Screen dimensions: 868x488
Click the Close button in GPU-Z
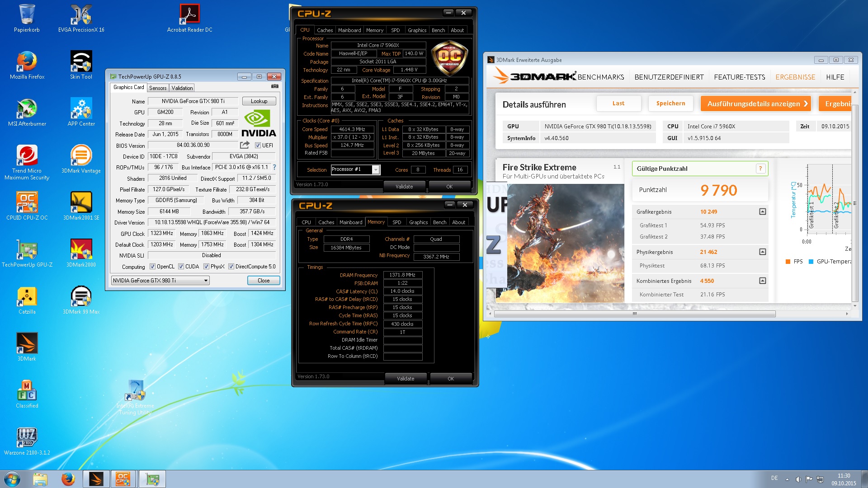click(x=264, y=281)
